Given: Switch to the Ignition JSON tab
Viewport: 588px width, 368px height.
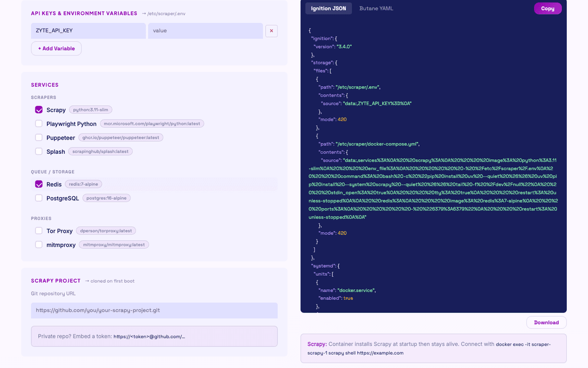Looking at the screenshot, I should (328, 8).
